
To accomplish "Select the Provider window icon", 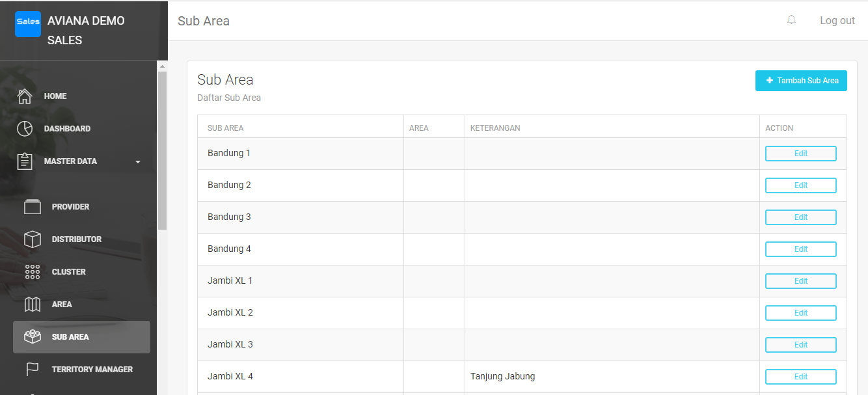I will [33, 207].
